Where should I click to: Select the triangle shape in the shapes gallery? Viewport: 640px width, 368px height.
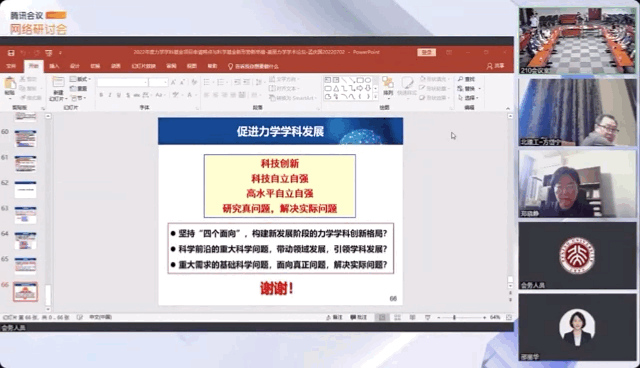(336, 88)
